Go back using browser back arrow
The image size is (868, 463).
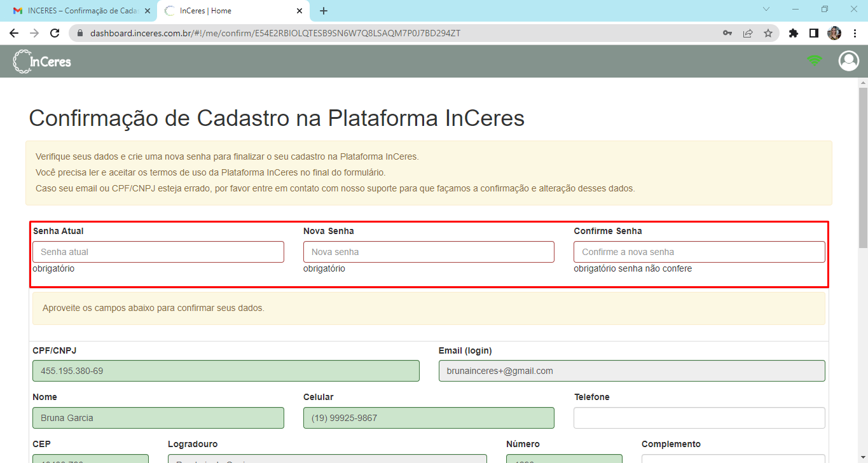click(14, 33)
